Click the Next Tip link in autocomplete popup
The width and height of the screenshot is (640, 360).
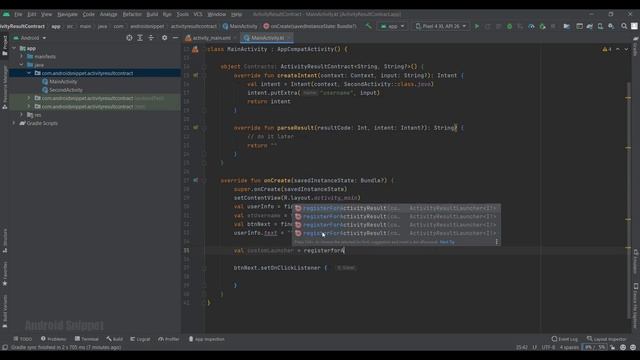coord(447,242)
